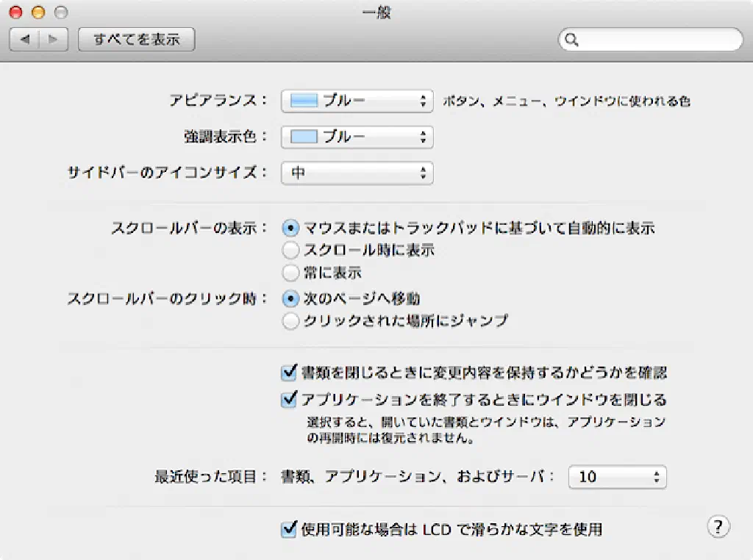Select 常に表示 scrollbar option

(x=291, y=273)
